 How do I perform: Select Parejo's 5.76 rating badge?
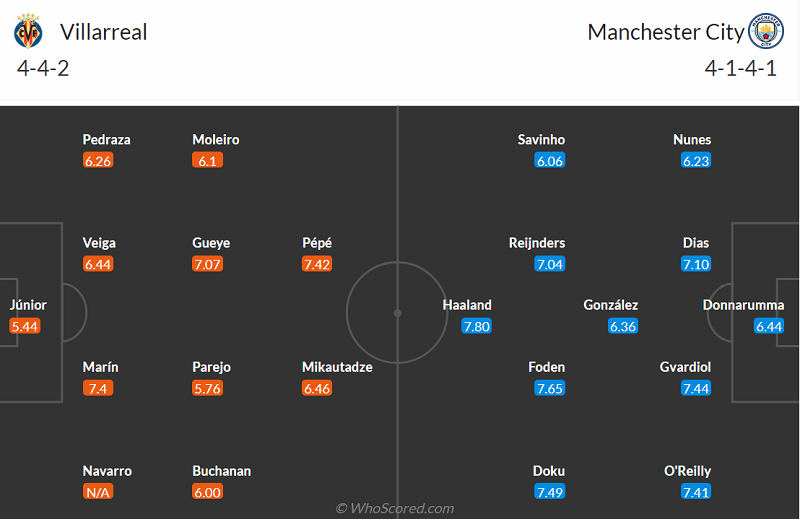pos(207,388)
